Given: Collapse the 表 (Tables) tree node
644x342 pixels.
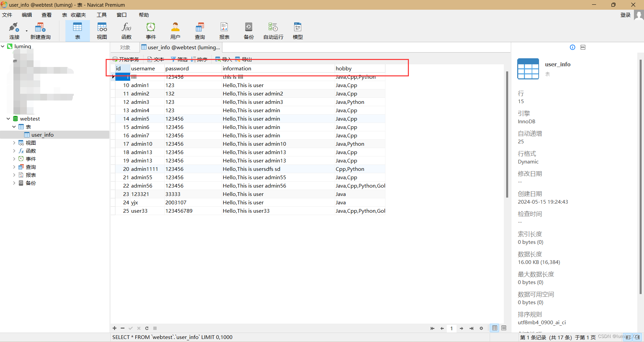Looking at the screenshot, I should coord(14,127).
